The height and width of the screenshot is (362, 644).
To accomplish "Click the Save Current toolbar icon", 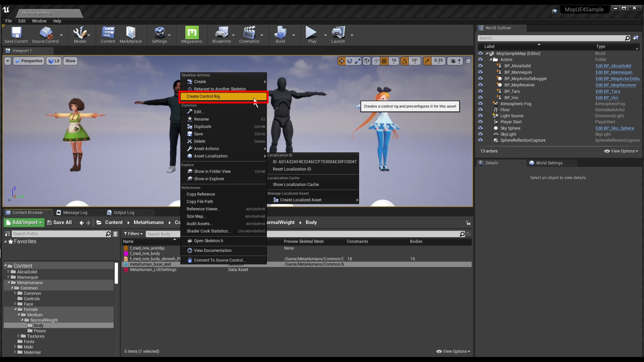I will [x=16, y=35].
